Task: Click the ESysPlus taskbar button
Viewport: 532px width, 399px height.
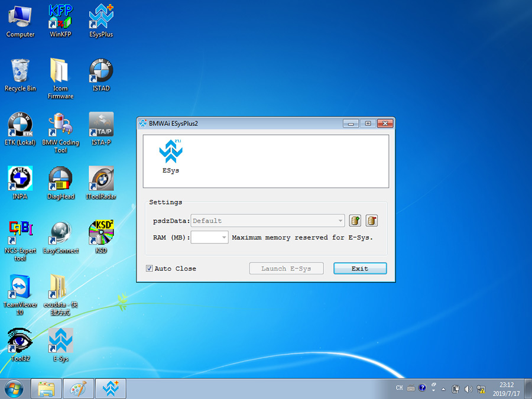Action: click(111, 389)
